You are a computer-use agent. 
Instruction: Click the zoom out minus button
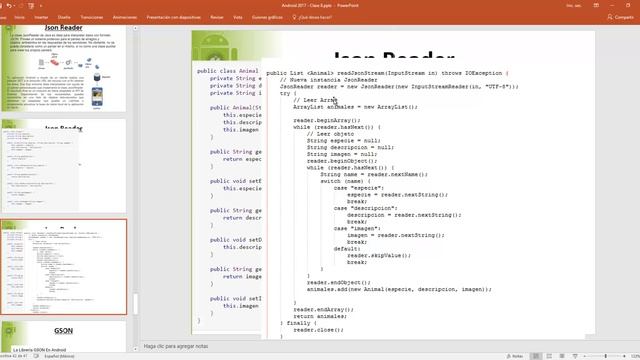click(584, 356)
